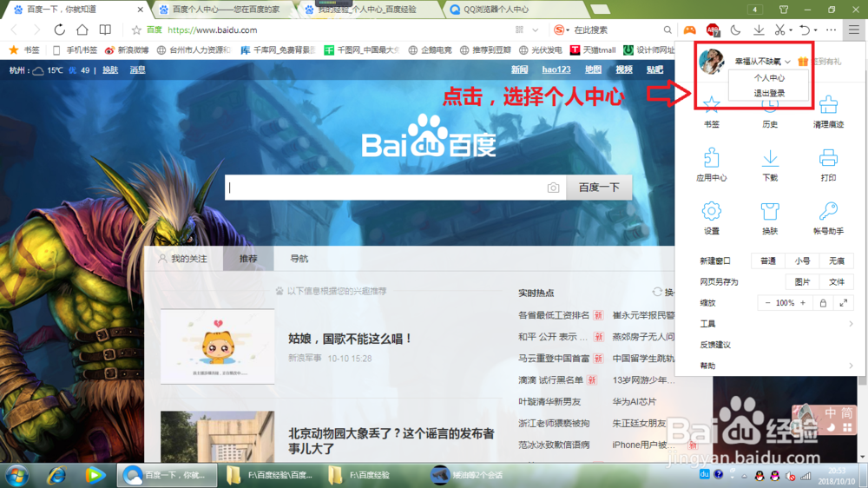This screenshot has width=868, height=488.
Task: Save web page as 文件
Action: point(837,282)
